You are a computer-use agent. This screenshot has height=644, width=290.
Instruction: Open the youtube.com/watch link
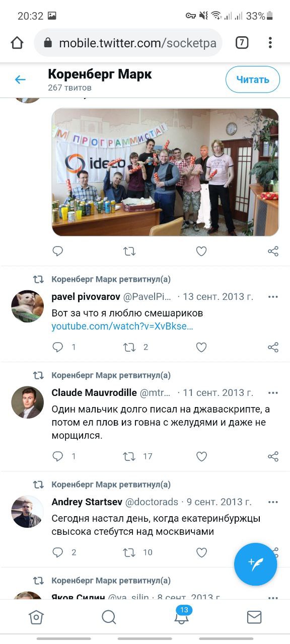click(122, 326)
